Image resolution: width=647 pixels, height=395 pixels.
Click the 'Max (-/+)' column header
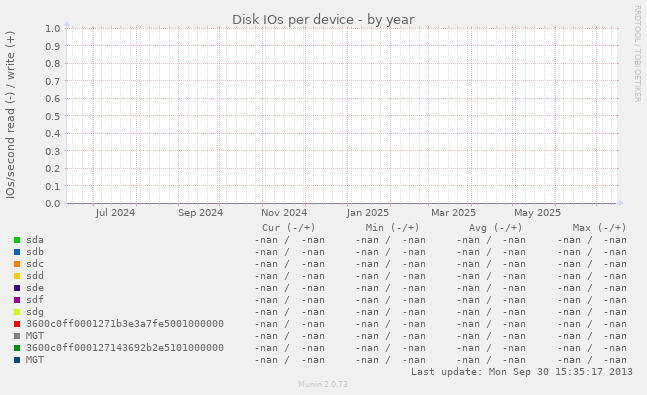(600, 228)
